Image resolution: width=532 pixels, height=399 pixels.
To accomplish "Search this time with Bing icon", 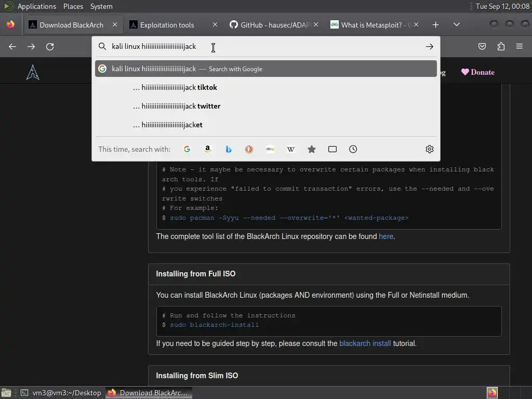I will point(229,149).
